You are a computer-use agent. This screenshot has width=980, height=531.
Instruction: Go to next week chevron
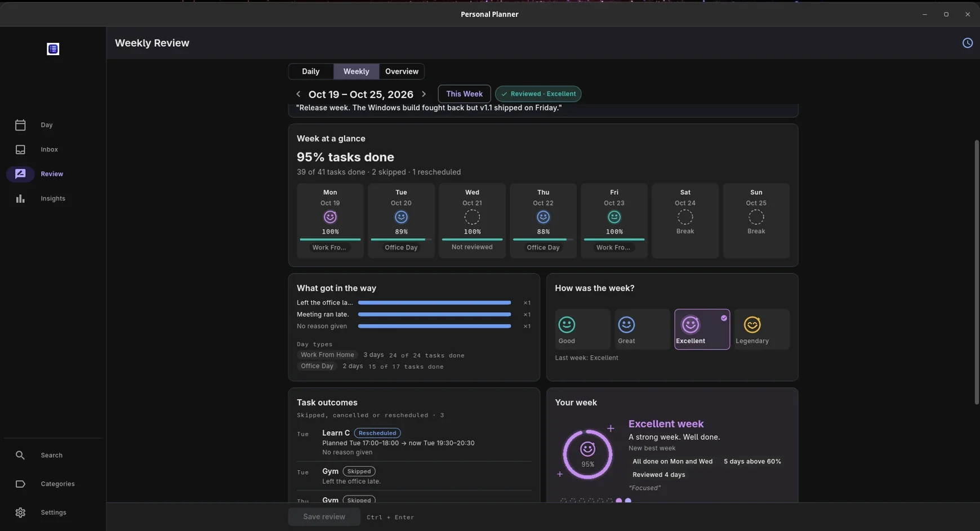424,95
